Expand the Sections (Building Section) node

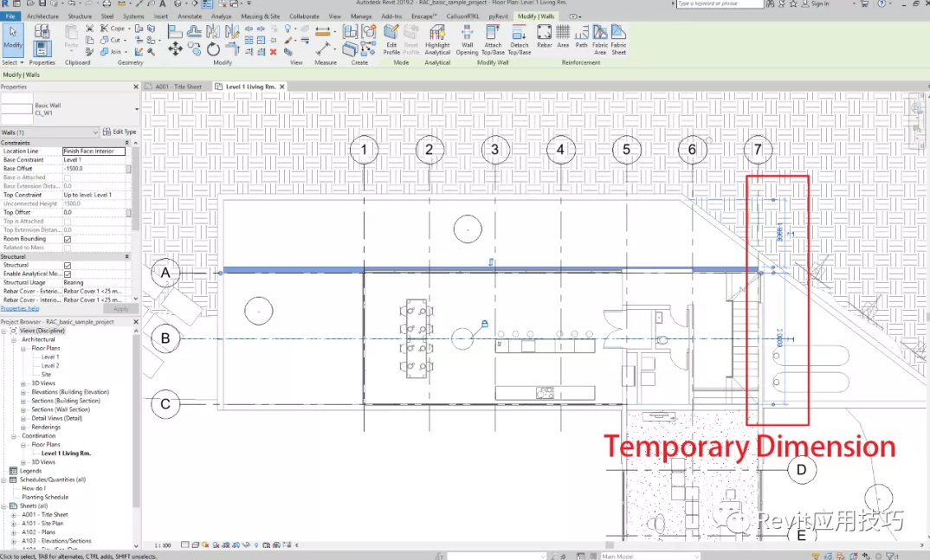[23, 402]
